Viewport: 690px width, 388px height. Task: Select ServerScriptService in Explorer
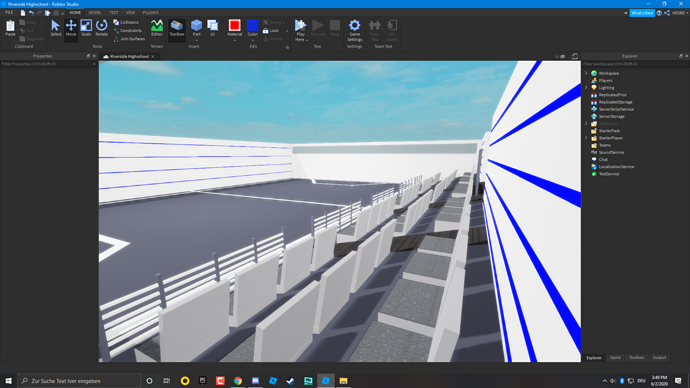click(x=616, y=109)
